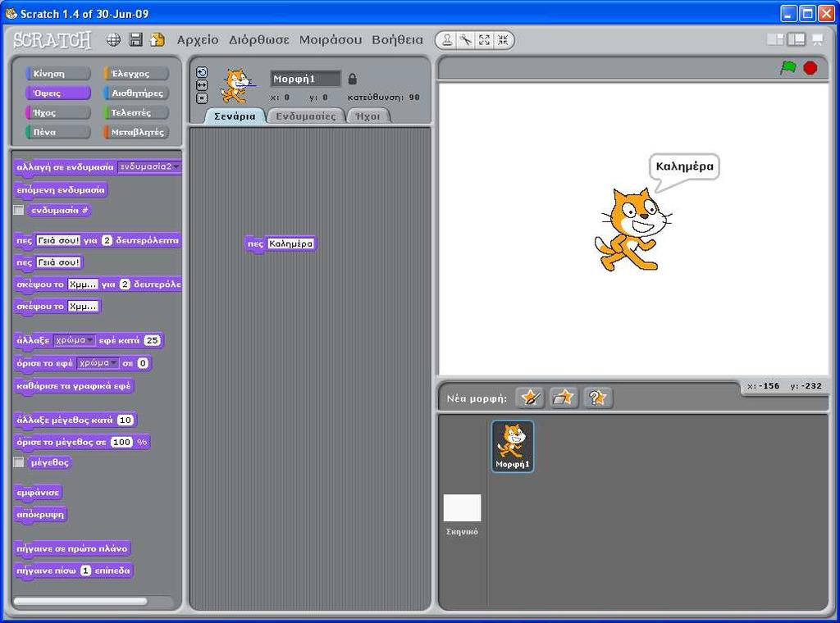
Task: Switch to full stage view mode
Action: [x=796, y=39]
